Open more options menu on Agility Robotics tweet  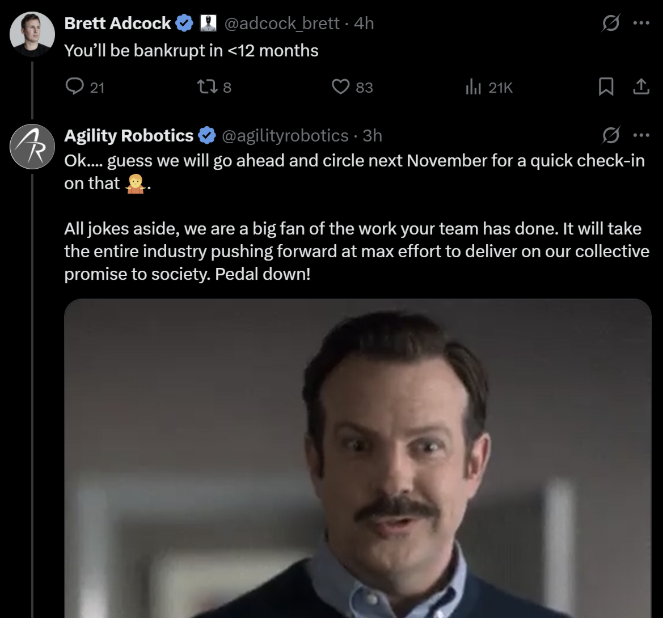click(641, 134)
